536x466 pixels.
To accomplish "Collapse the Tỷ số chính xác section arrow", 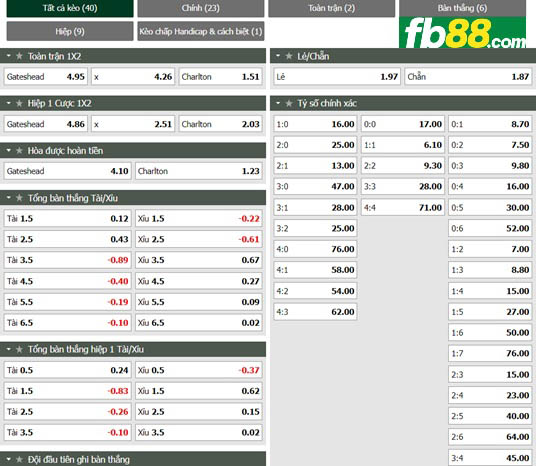I will coord(278,103).
